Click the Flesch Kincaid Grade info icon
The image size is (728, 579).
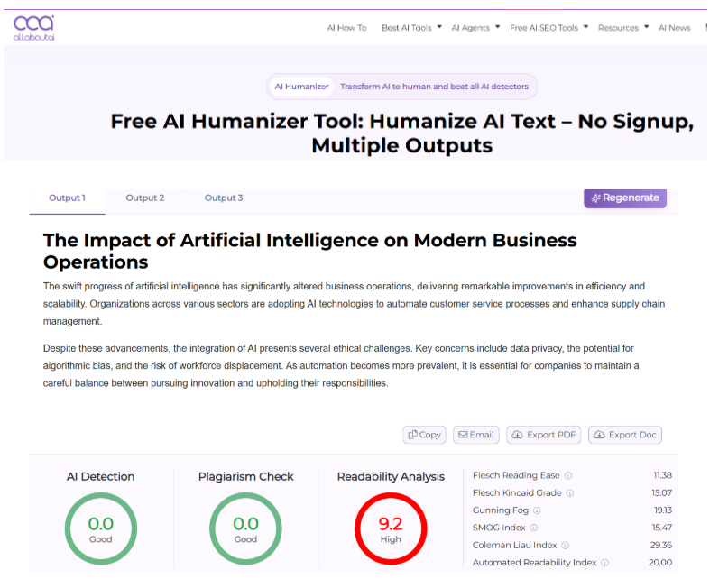coord(570,493)
